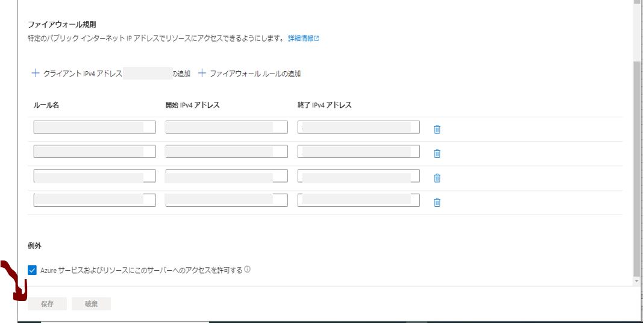The height and width of the screenshot is (325, 644).
Task: Click the trash icon on second rule row
Action: (437, 153)
